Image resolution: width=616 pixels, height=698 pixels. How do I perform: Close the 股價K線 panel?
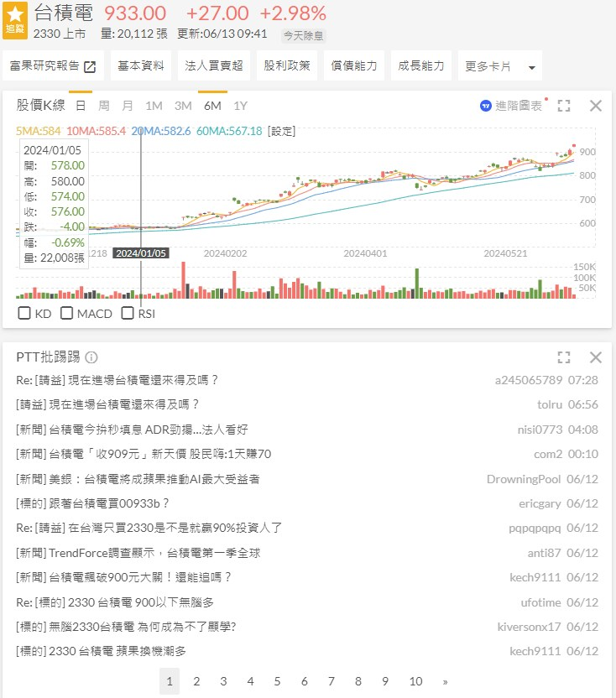click(596, 106)
